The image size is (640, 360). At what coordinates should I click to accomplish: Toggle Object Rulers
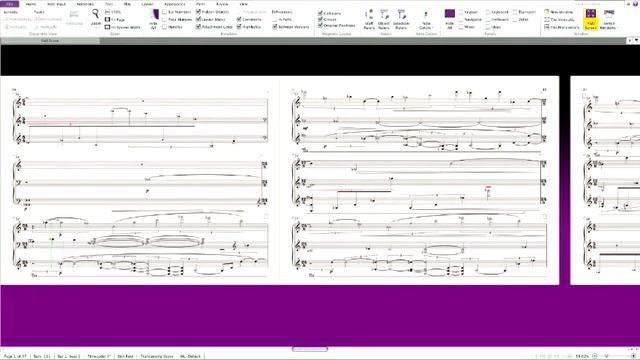point(384,19)
